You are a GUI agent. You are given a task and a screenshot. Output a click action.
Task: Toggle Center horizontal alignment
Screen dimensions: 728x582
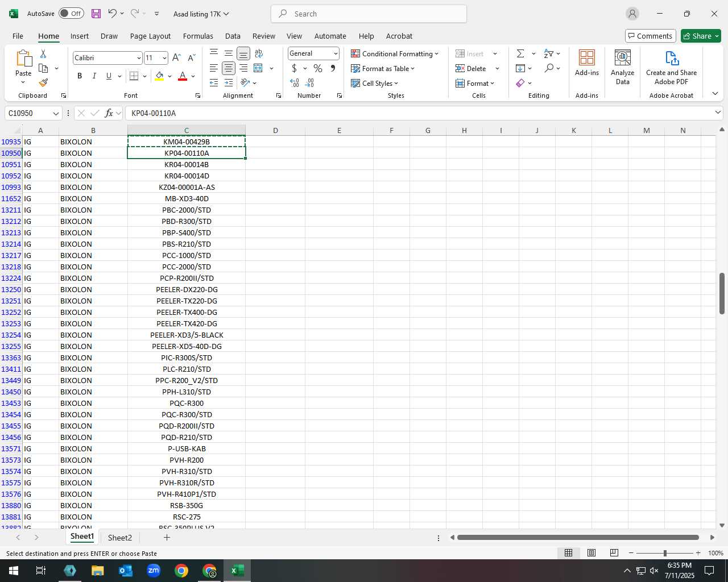(229, 68)
